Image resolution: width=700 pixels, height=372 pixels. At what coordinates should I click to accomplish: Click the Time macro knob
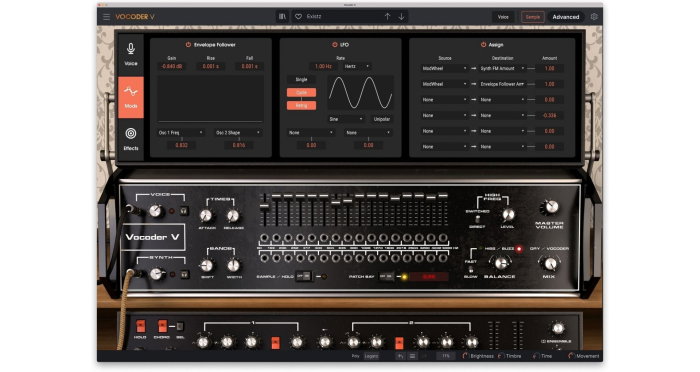(x=535, y=356)
